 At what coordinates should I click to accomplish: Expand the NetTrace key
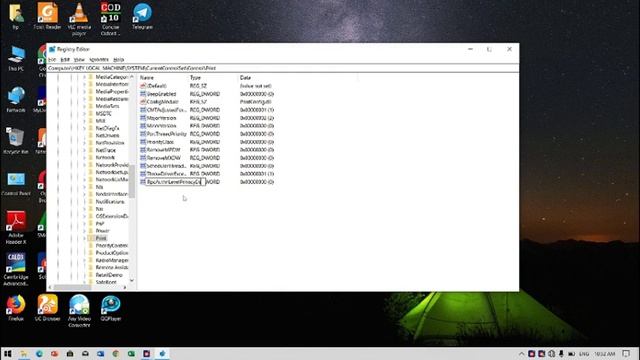(x=84, y=150)
